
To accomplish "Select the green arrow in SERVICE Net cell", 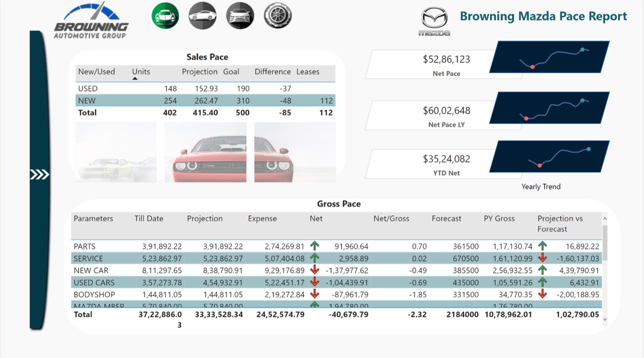I will [x=315, y=258].
